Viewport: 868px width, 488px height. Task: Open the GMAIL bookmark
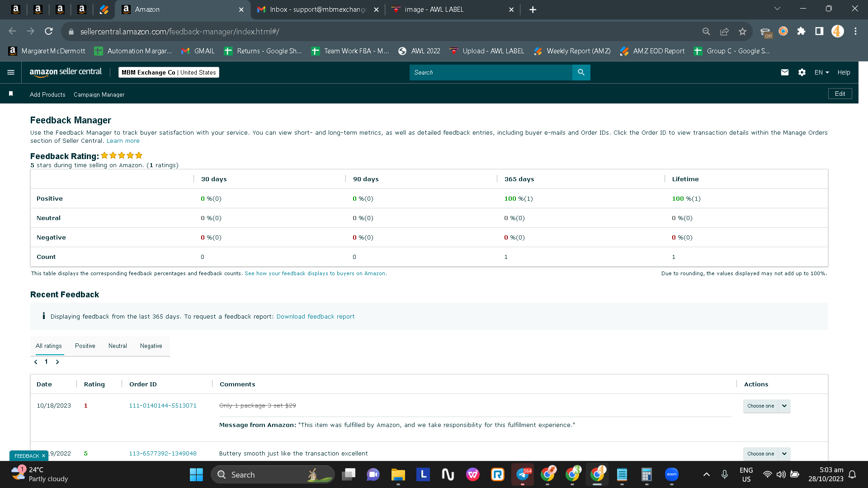coord(198,51)
